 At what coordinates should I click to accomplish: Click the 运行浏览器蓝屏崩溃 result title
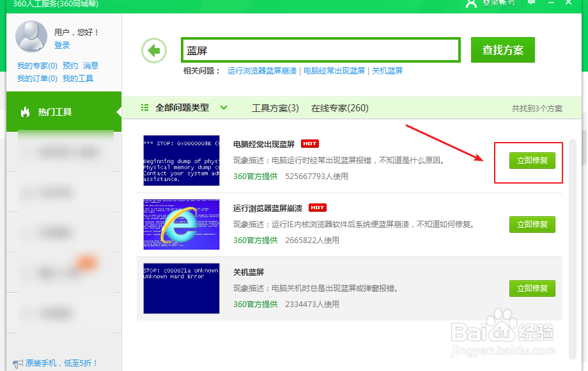click(267, 208)
